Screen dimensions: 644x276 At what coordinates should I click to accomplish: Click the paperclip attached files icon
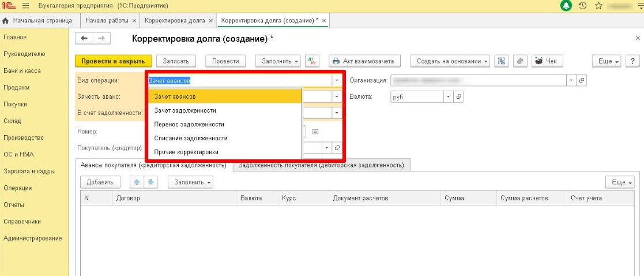coord(520,61)
